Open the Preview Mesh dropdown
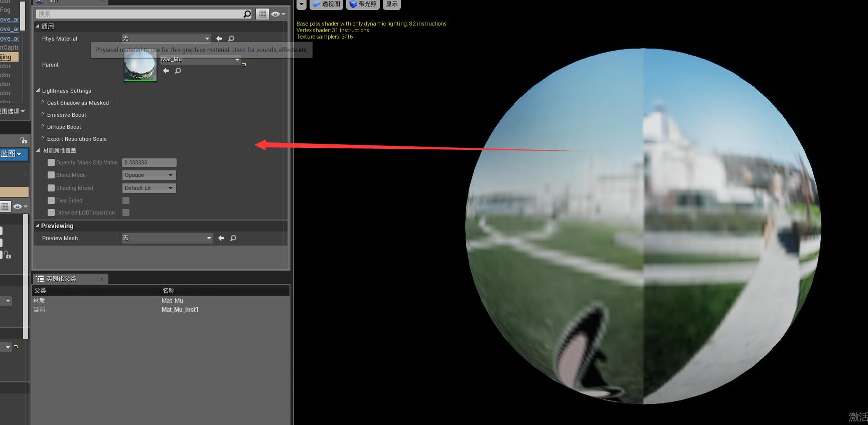Screen dimensions: 868x425 (x=168, y=238)
